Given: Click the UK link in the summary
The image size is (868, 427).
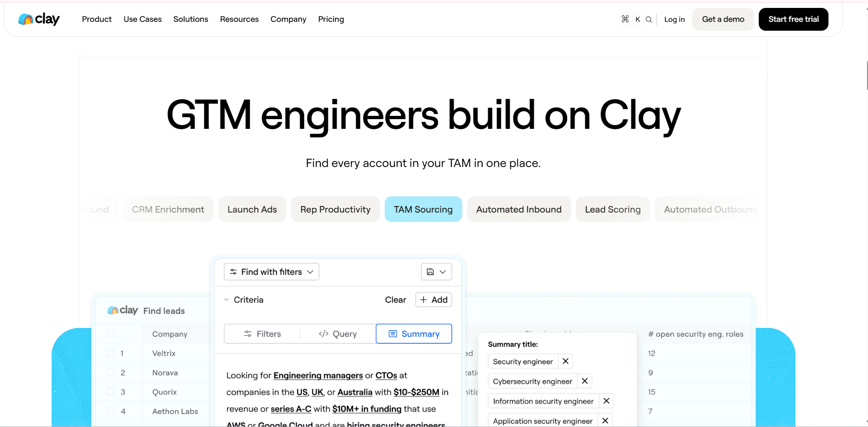Looking at the screenshot, I should 318,392.
